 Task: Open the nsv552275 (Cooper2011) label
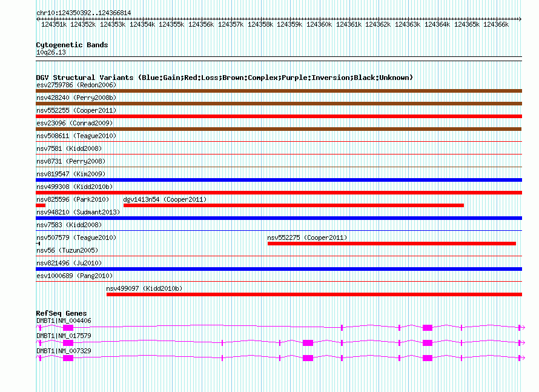307,238
